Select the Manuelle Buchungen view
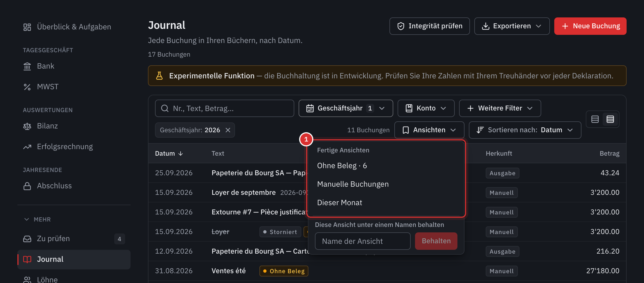The image size is (644, 283). [386, 184]
